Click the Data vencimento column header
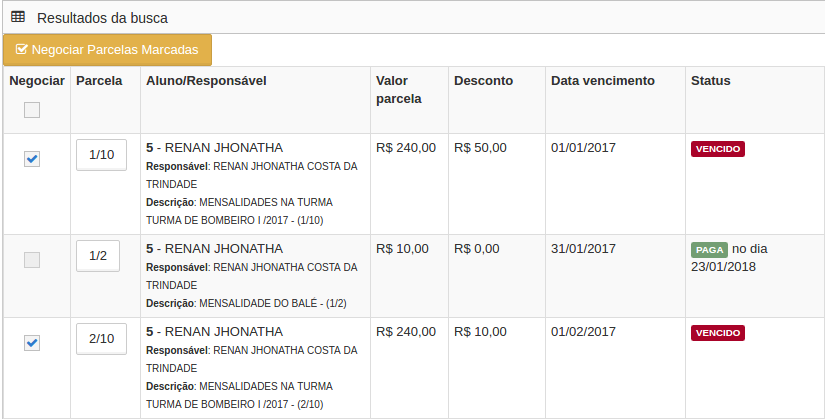This screenshot has width=825, height=419. pyautogui.click(x=603, y=81)
